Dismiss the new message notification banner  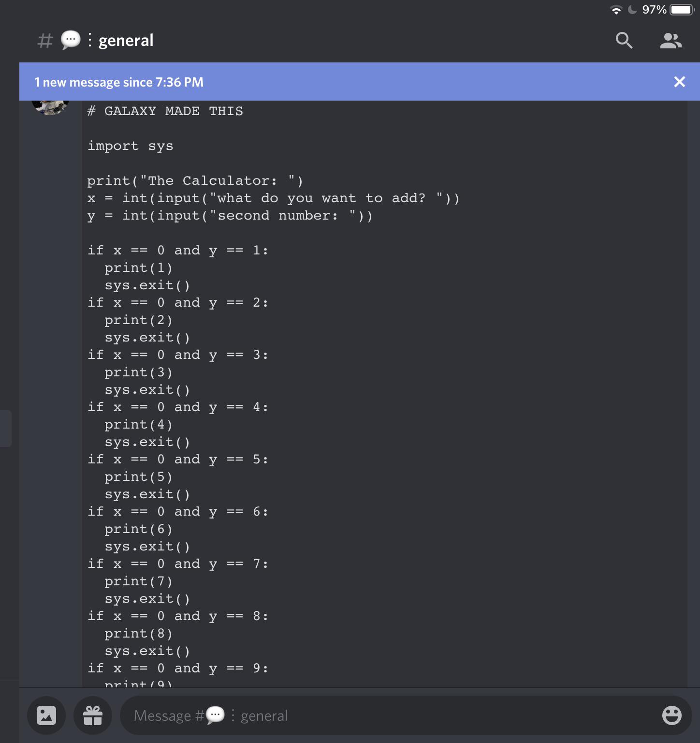679,82
